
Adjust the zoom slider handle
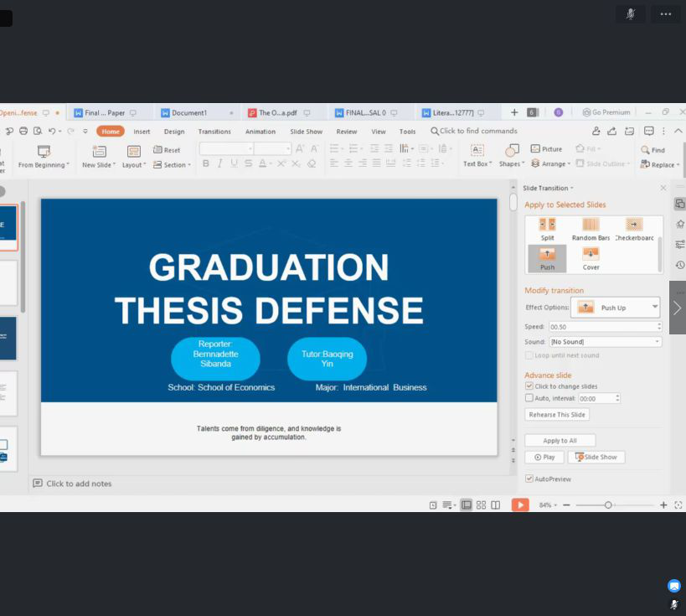608,505
